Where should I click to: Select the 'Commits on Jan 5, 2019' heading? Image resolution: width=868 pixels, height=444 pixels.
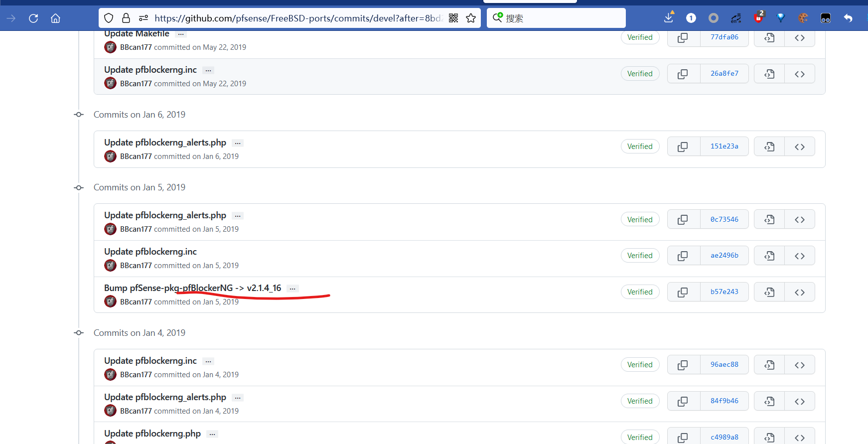click(x=140, y=187)
